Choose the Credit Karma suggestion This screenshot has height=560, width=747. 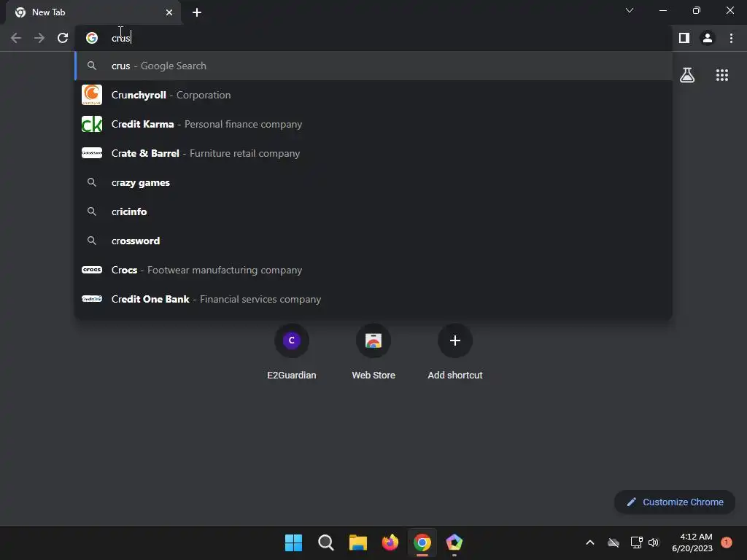coord(374,124)
